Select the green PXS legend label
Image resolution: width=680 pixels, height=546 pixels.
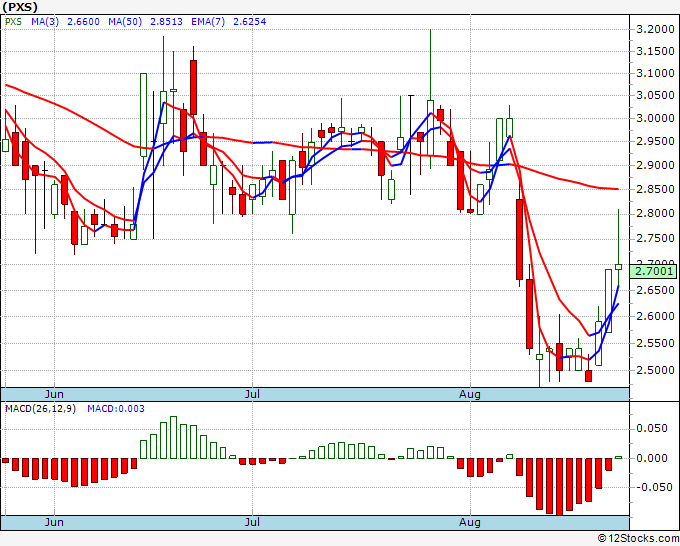(13, 22)
